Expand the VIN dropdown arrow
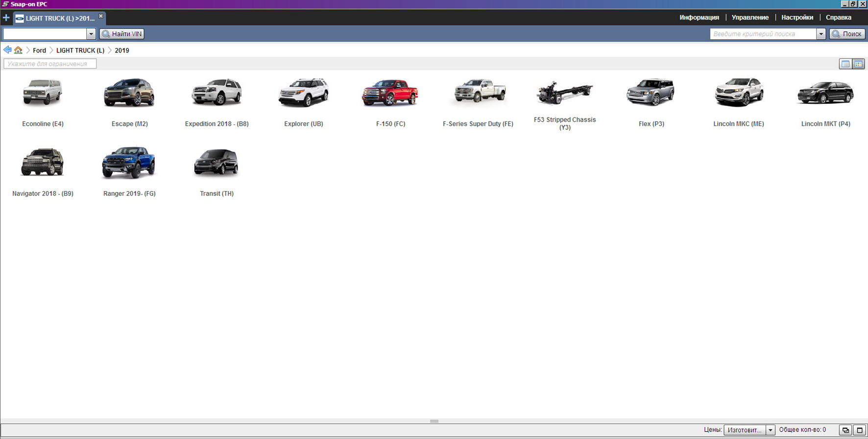The image size is (868, 439). click(91, 34)
